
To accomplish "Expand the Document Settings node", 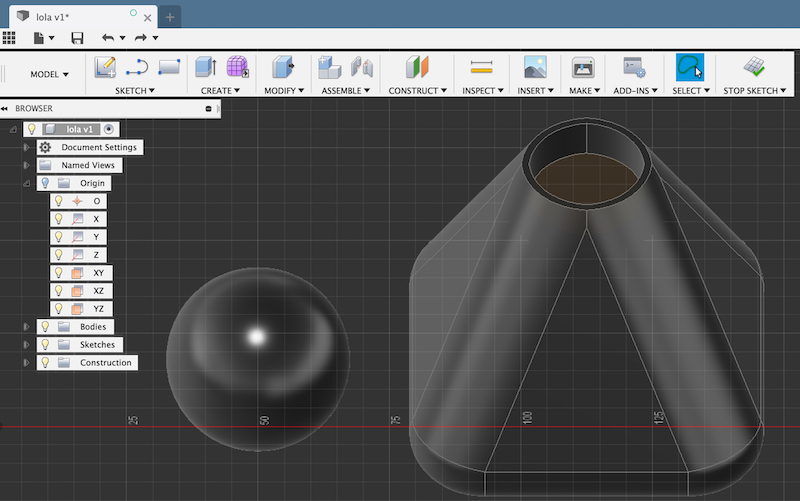I will coord(26,147).
